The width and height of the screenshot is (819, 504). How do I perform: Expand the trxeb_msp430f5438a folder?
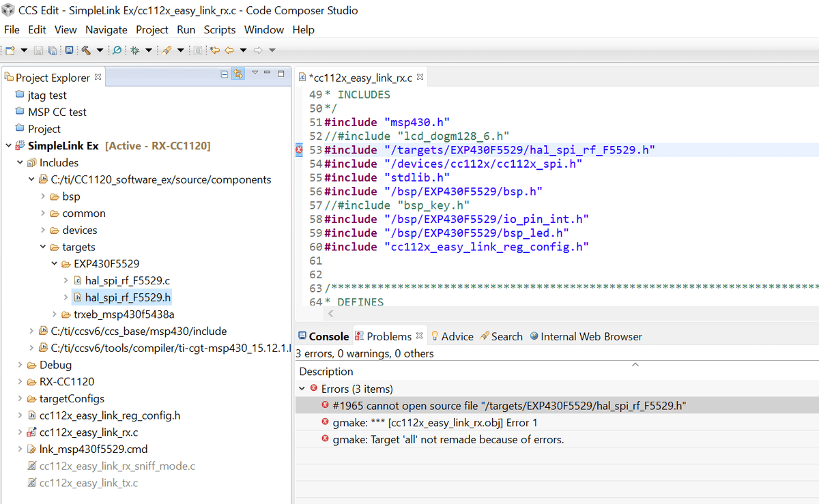tap(55, 314)
